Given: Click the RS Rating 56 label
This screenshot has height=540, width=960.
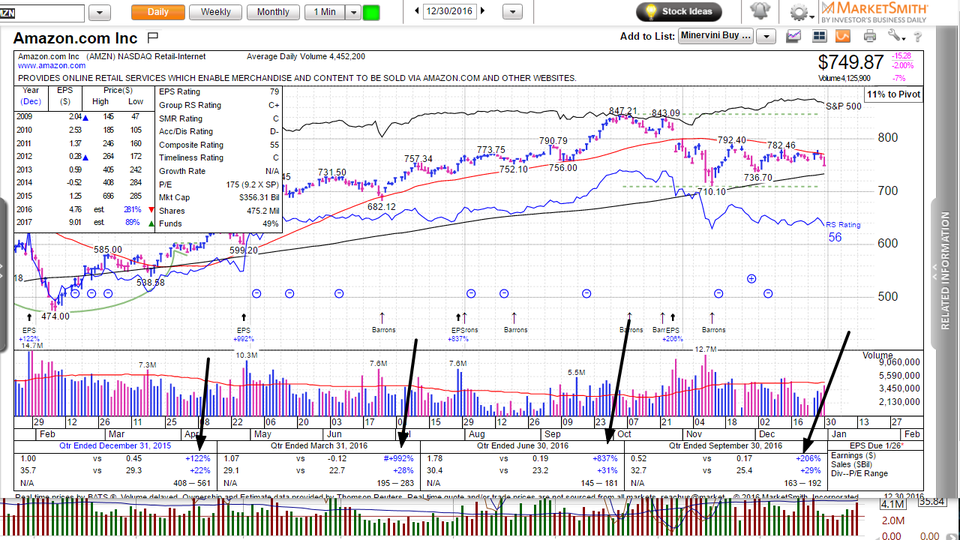Looking at the screenshot, I should point(842,231).
